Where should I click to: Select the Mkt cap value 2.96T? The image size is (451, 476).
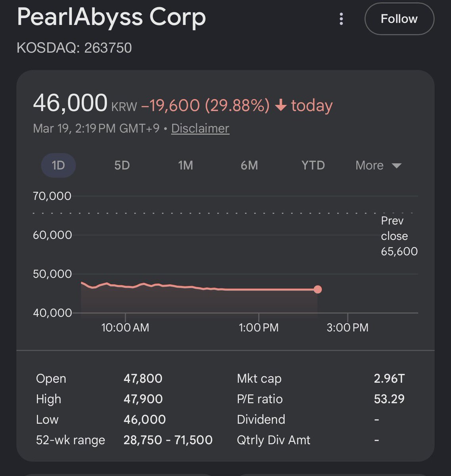click(389, 378)
